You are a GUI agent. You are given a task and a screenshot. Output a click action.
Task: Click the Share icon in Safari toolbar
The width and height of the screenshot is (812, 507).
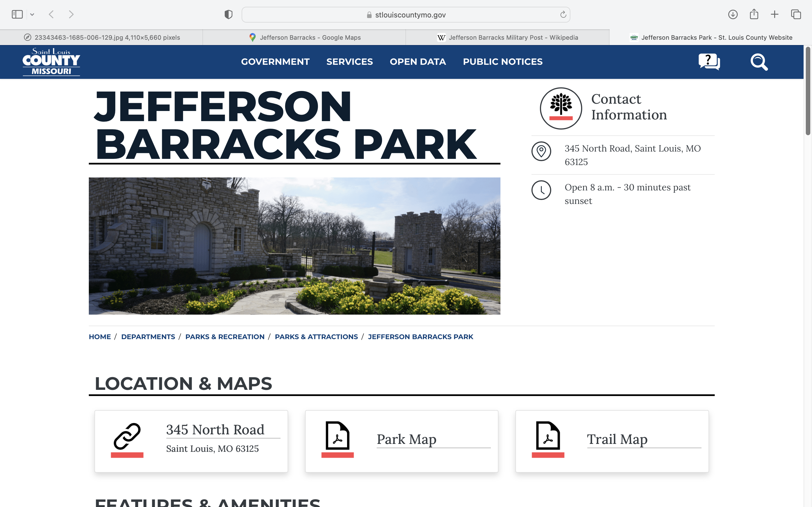(x=754, y=14)
